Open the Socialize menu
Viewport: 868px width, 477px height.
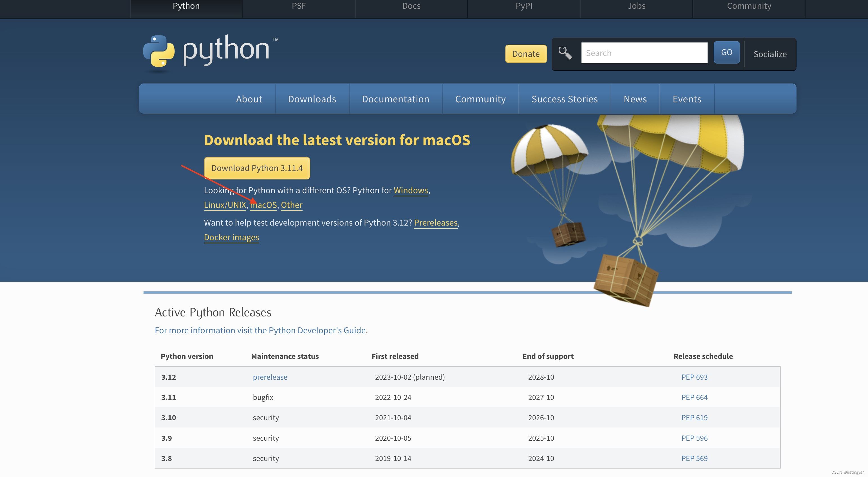(770, 54)
